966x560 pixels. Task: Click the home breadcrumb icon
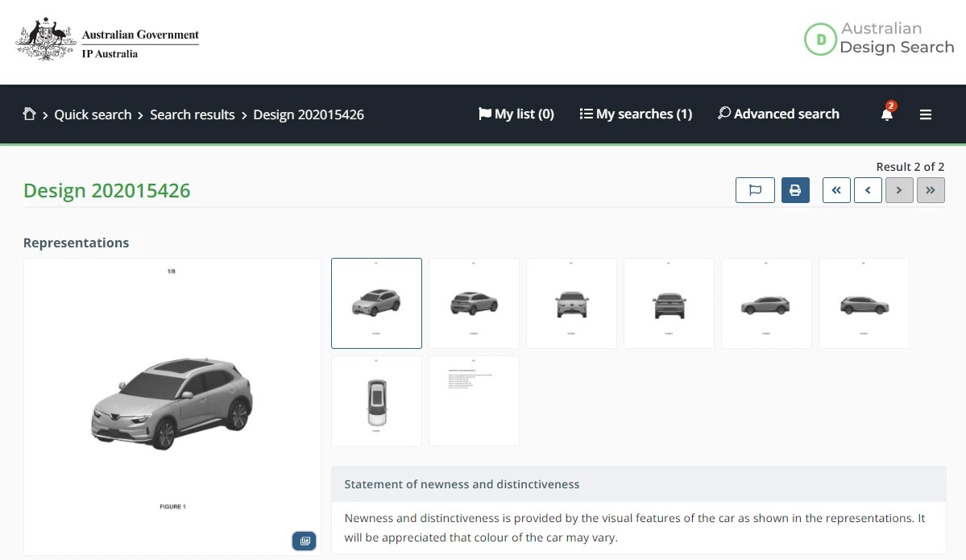tap(29, 114)
